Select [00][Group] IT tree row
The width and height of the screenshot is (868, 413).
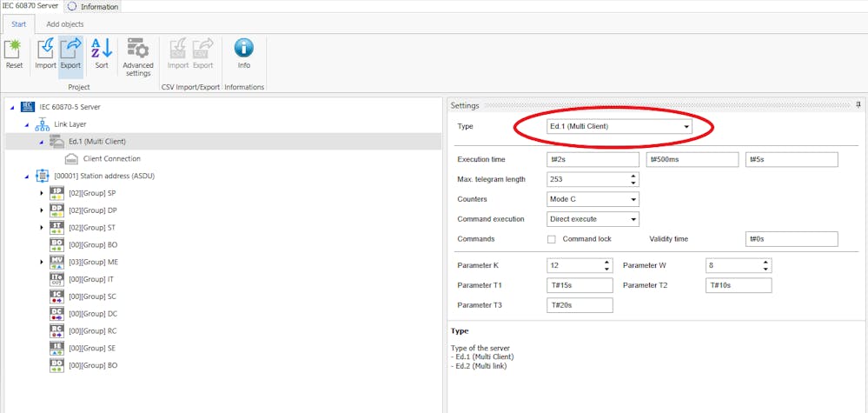[x=223, y=279]
